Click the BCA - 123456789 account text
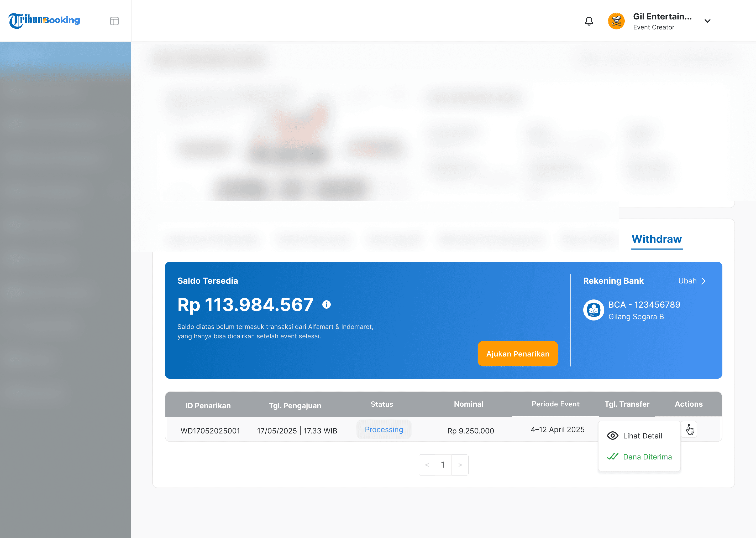 click(x=644, y=304)
